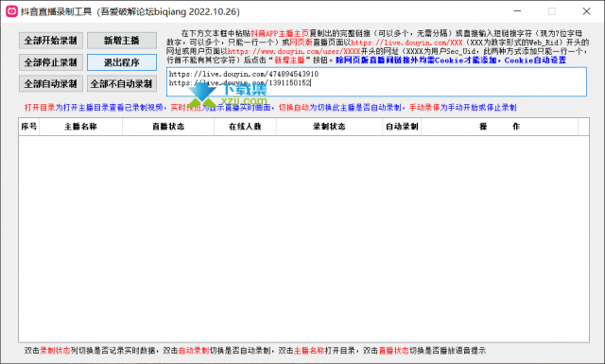
Task: Select the 自动录制 column header
Action: (402, 127)
